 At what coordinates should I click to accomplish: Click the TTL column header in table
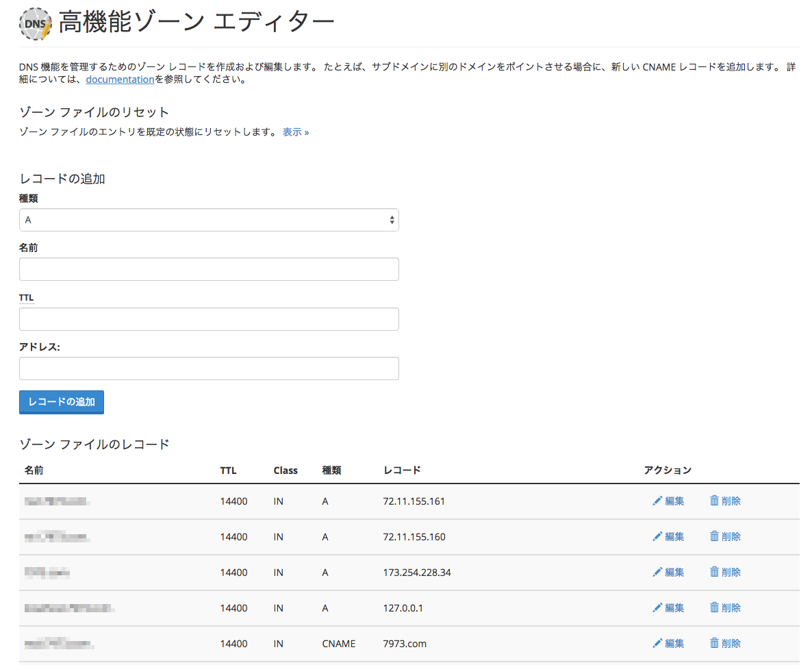pyautogui.click(x=228, y=470)
